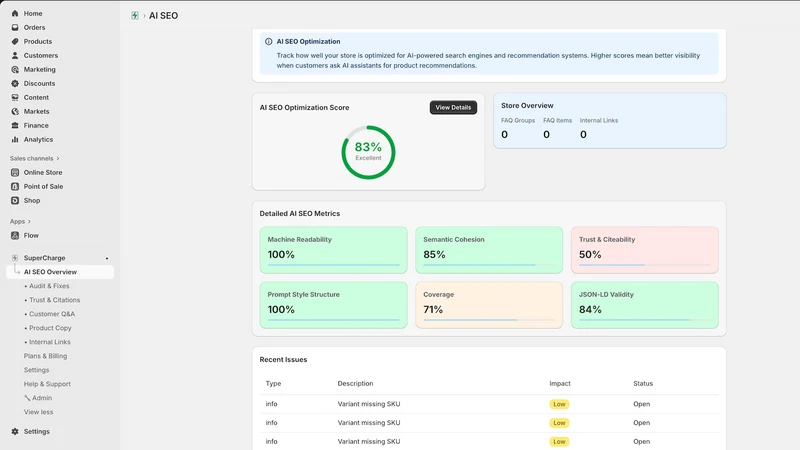Click the Settings gear icon
800x450 pixels.
pos(15,431)
